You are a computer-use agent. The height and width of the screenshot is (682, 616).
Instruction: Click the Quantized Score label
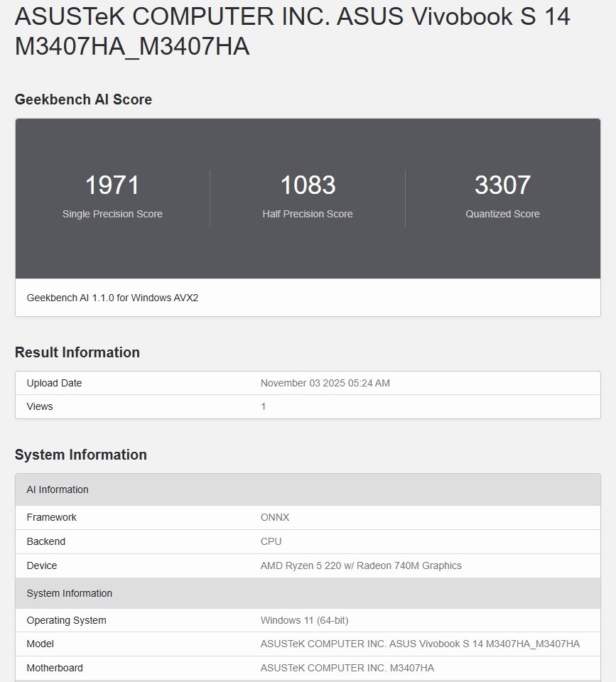click(502, 214)
